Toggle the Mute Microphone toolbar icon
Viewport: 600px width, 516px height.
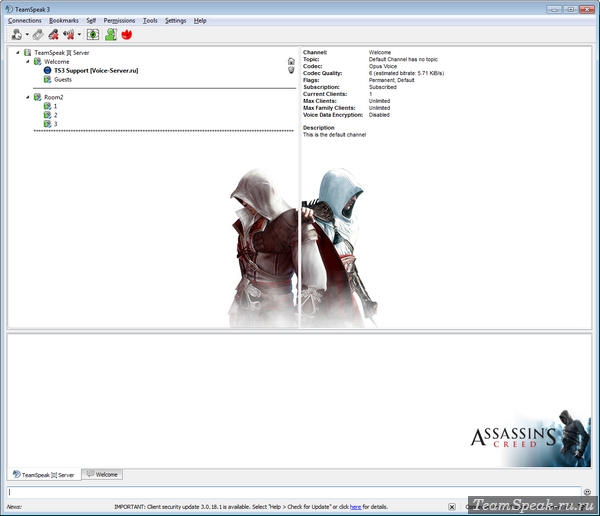(x=53, y=34)
